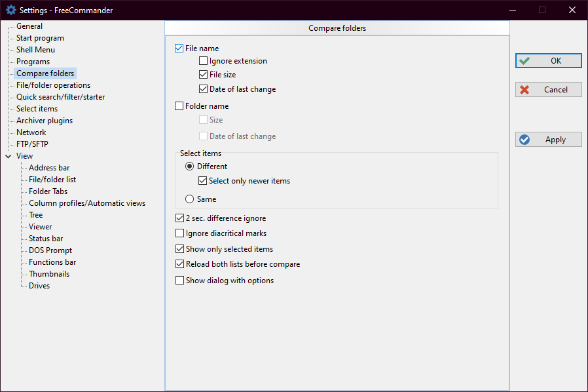Uncheck the File size option
This screenshot has height=392, width=588.
coord(204,75)
